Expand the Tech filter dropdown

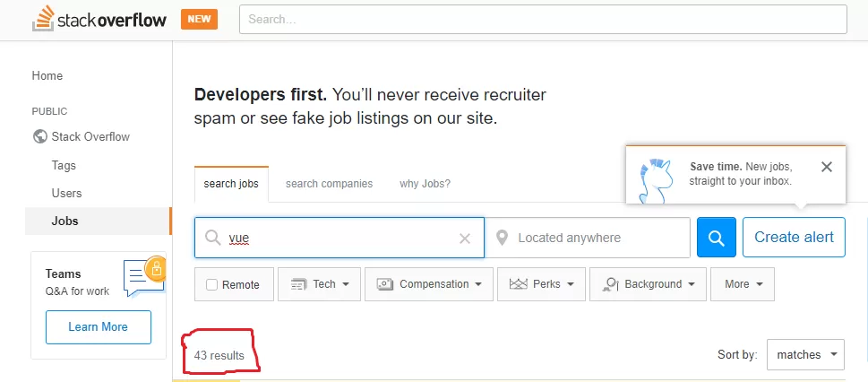click(320, 284)
